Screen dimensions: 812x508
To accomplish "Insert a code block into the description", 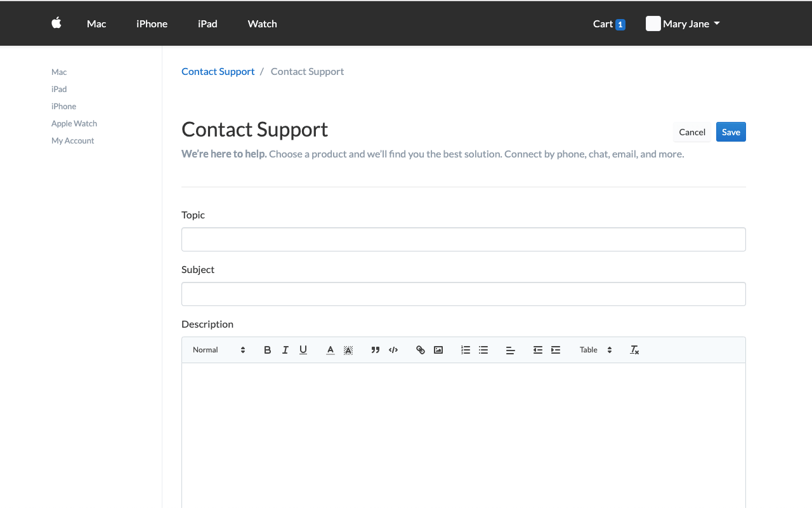I will click(x=393, y=350).
